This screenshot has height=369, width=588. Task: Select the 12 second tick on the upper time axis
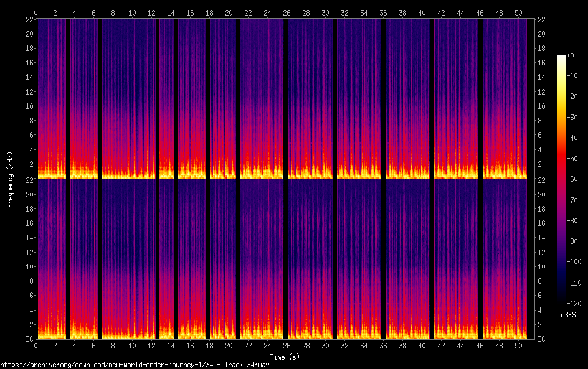point(151,12)
